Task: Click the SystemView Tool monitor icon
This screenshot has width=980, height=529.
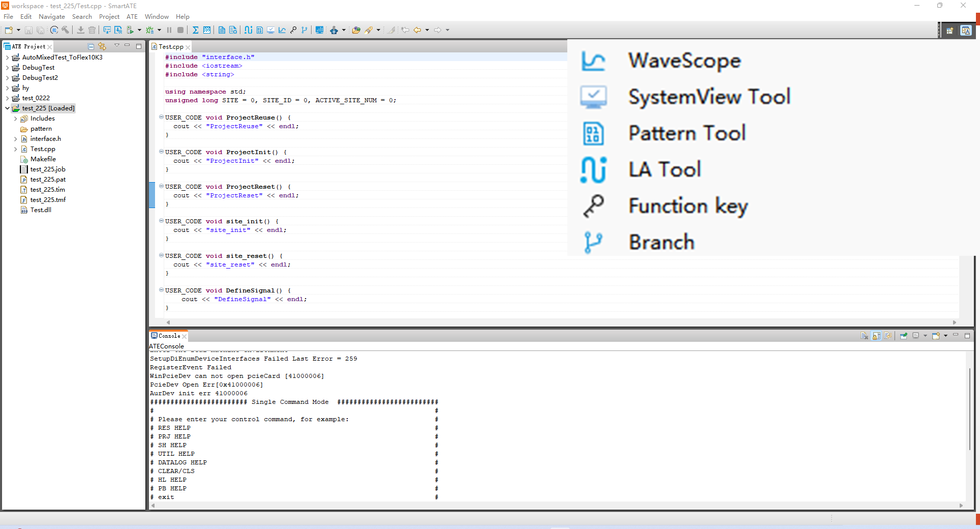Action: 271,30
